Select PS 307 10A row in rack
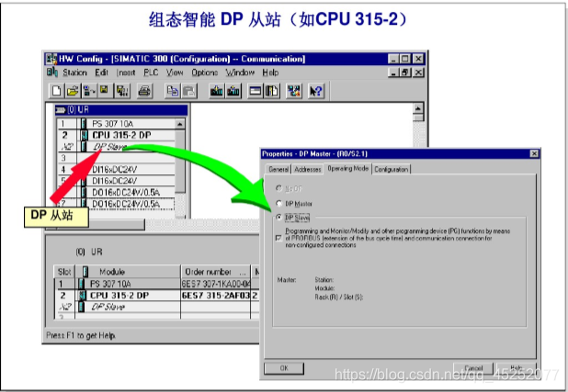The image size is (568, 392). click(117, 124)
